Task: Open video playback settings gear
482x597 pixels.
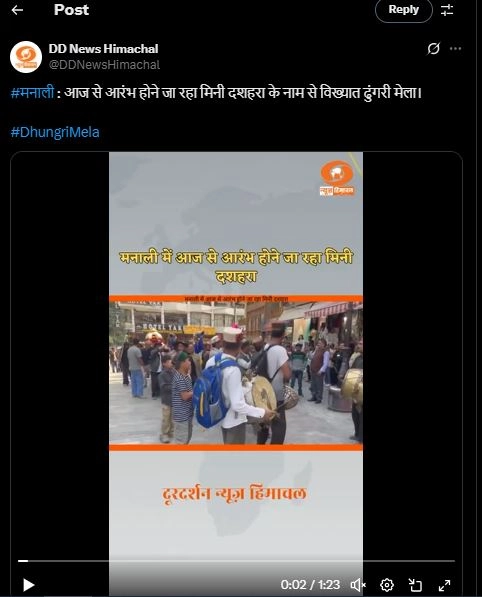Action: (387, 585)
